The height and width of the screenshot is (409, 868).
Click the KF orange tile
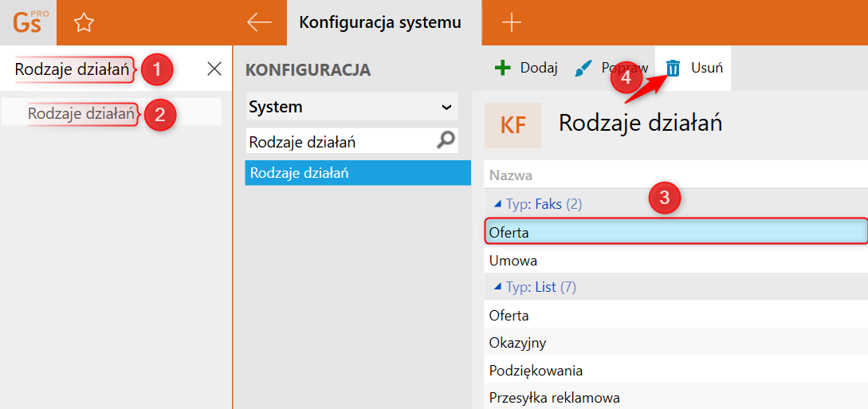click(x=513, y=125)
